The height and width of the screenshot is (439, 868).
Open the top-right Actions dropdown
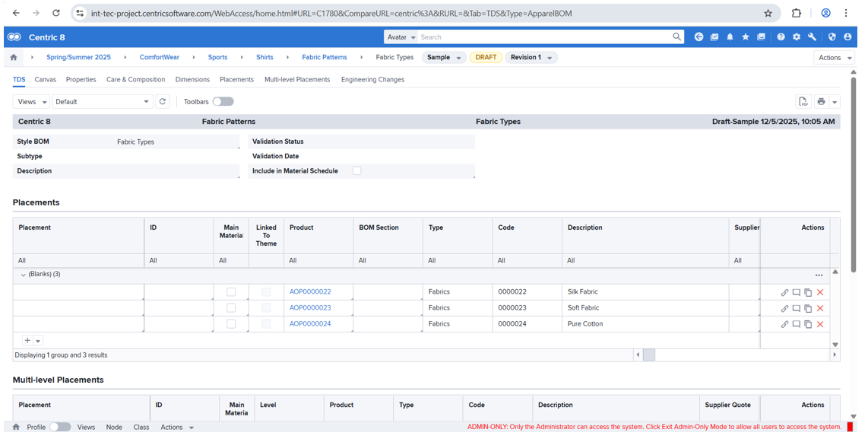point(834,58)
